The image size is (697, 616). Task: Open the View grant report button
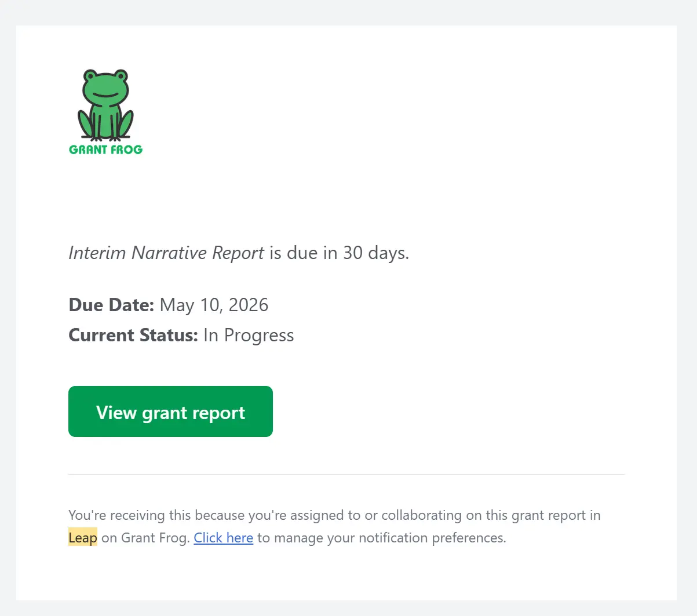point(170,411)
